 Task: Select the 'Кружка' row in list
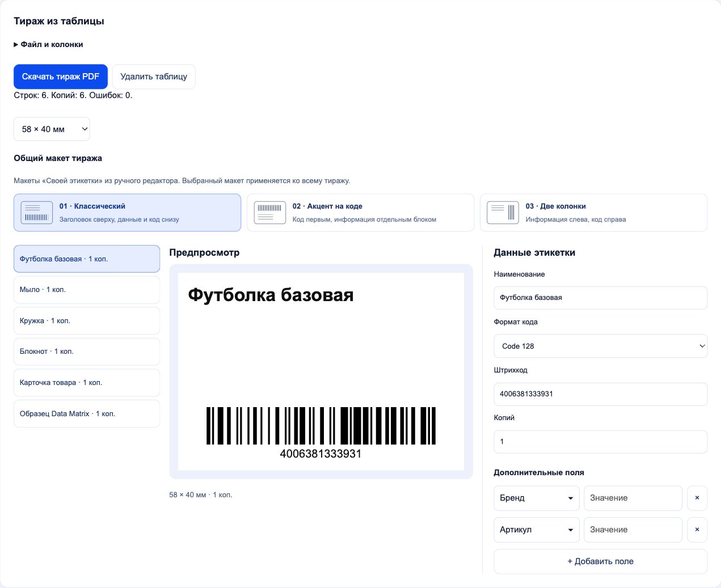click(x=87, y=321)
